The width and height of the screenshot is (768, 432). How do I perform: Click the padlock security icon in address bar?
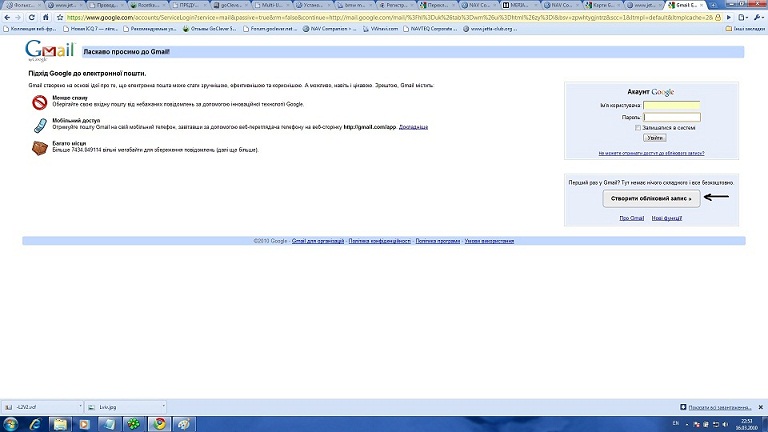pos(718,17)
